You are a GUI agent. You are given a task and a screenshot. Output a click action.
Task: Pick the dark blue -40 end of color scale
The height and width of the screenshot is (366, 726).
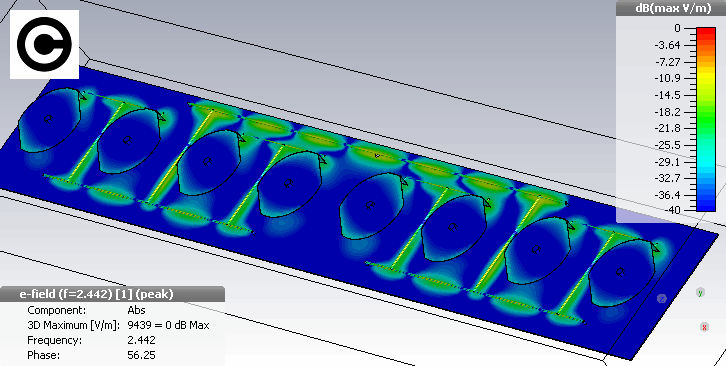pos(706,208)
